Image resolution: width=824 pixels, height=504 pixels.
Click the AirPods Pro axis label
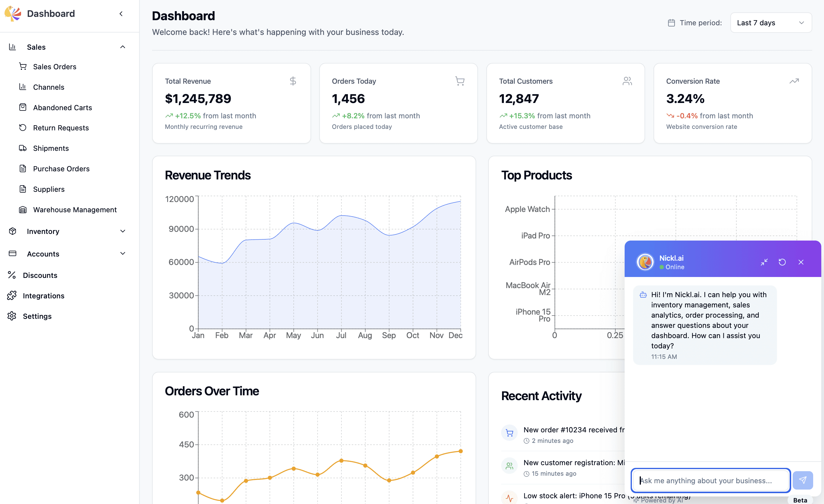[529, 262]
